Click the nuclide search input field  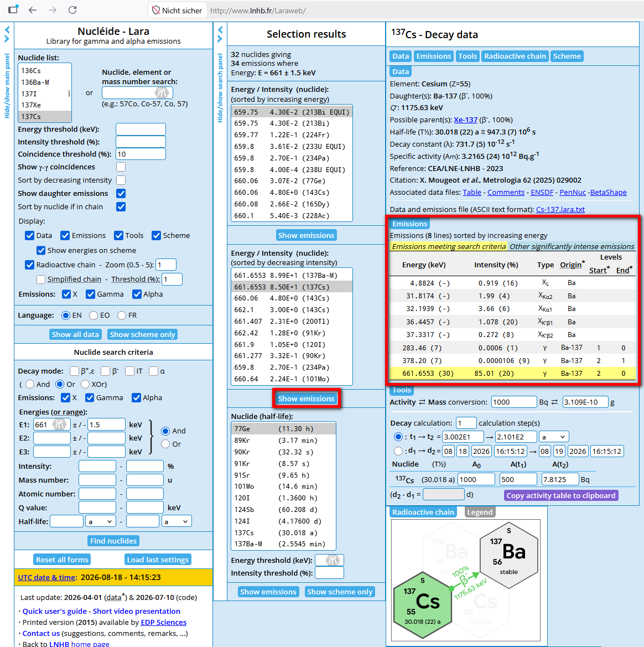pyautogui.click(x=137, y=92)
